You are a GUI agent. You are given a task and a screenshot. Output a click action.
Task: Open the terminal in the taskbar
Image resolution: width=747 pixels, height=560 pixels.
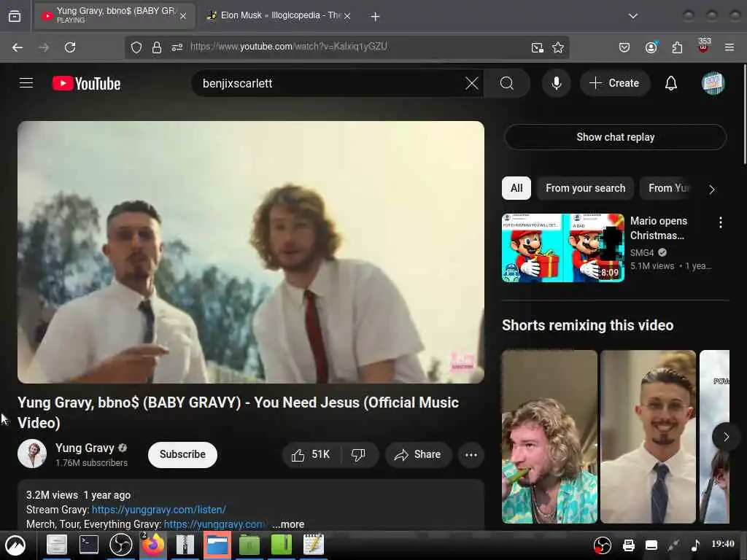pos(88,545)
